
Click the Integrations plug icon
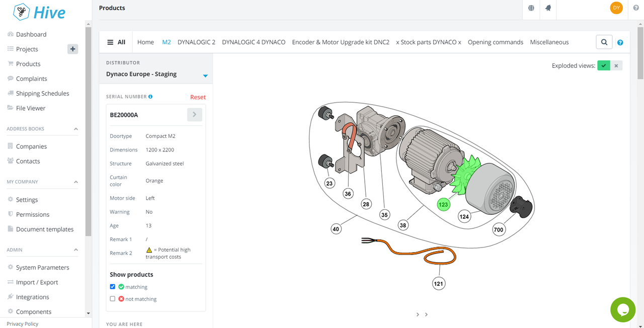coord(11,297)
